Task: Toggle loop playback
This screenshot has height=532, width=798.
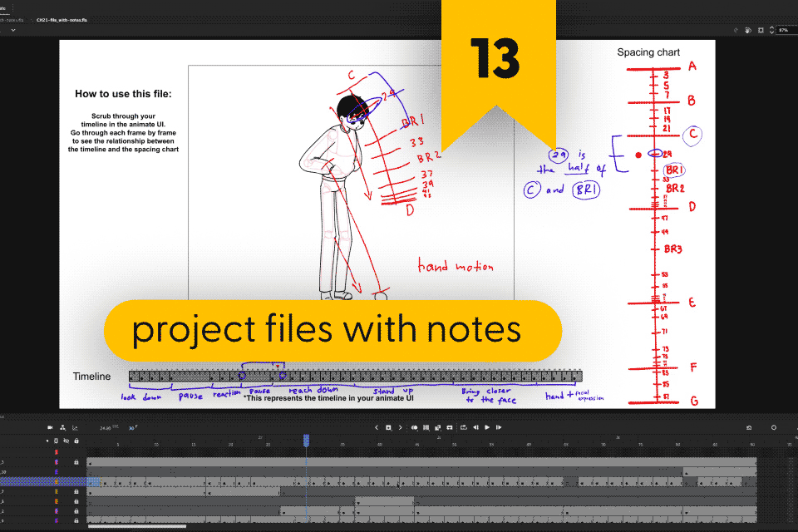Action: [x=464, y=427]
